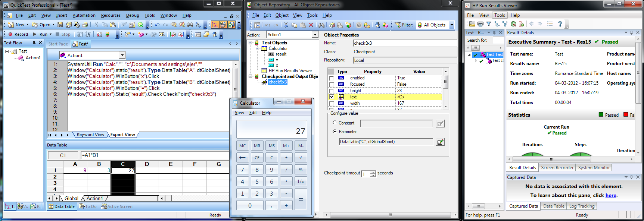Collapse the Calculator node in repository tree
The image size is (644, 221).
[x=258, y=48]
